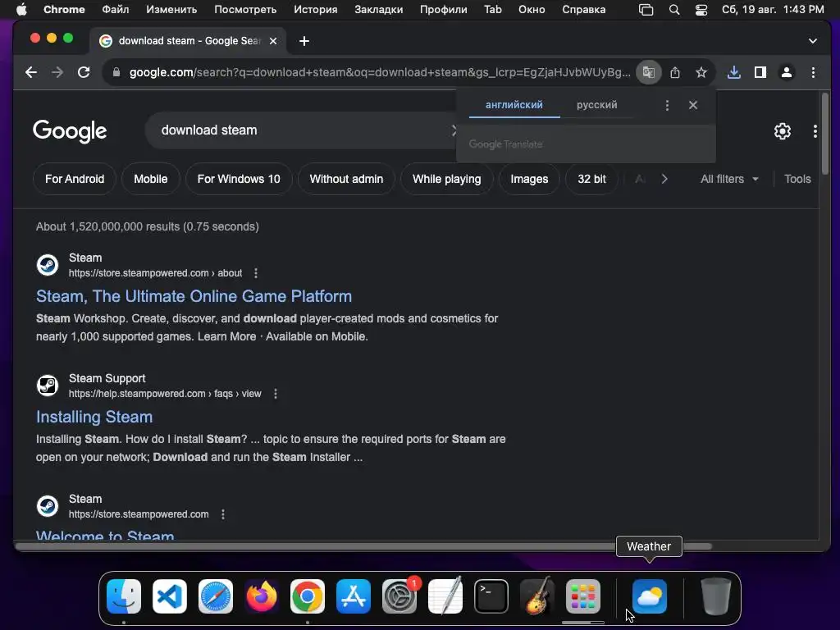Go forward using the arrow button
The width and height of the screenshot is (840, 630).
coord(57,72)
